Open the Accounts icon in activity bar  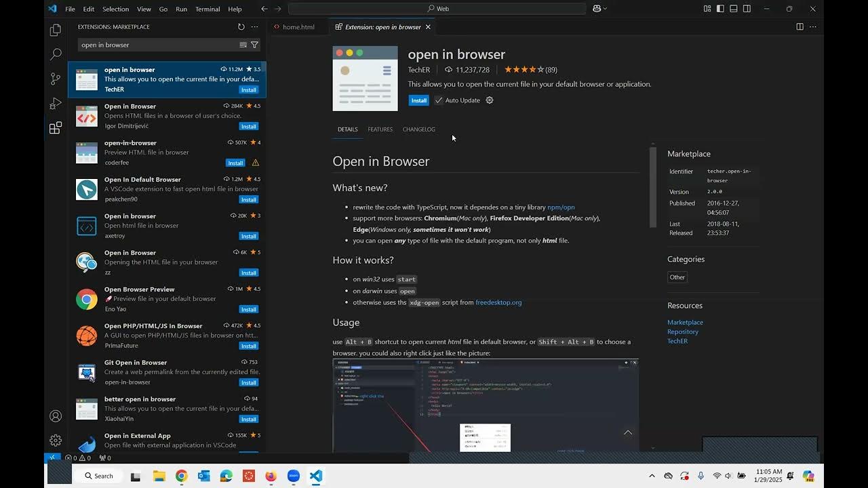(x=56, y=416)
